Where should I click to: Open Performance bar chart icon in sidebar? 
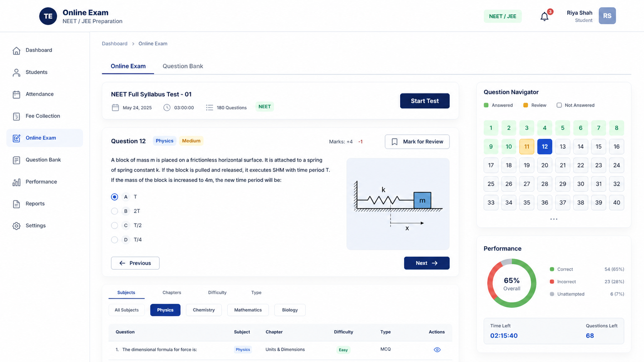16,182
